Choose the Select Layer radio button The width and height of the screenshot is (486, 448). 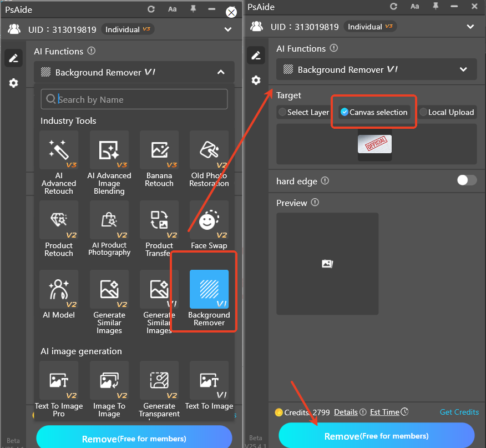(282, 112)
